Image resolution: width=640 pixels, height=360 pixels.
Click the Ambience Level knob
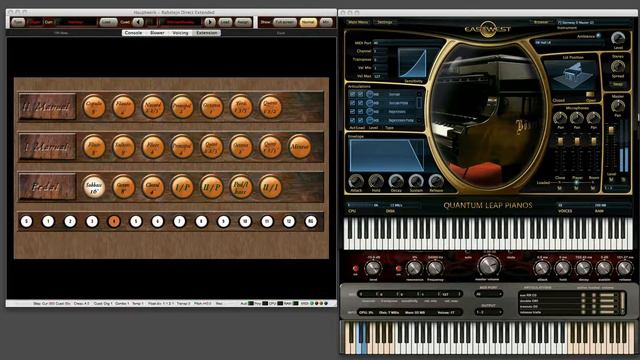pyautogui.click(x=618, y=38)
